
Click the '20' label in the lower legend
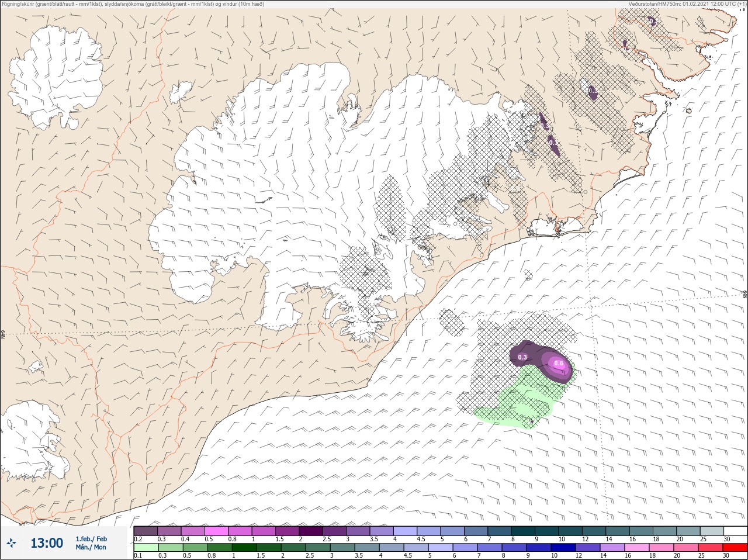point(677,556)
